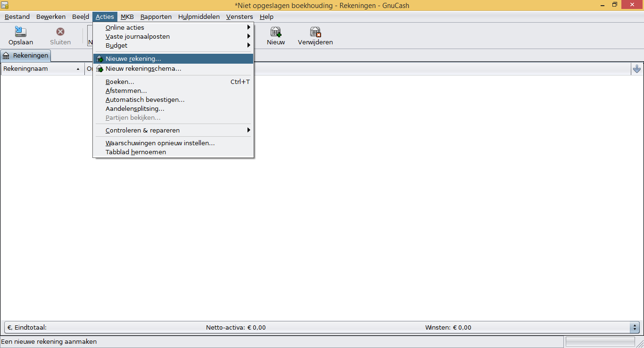Click the Opslaan save icon
Viewport: 644px width, 348px height.
(21, 32)
